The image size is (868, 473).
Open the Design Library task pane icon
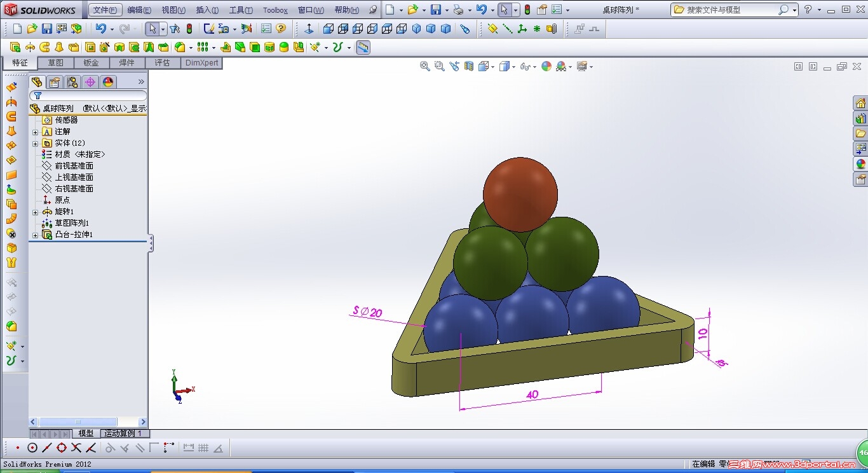(860, 119)
